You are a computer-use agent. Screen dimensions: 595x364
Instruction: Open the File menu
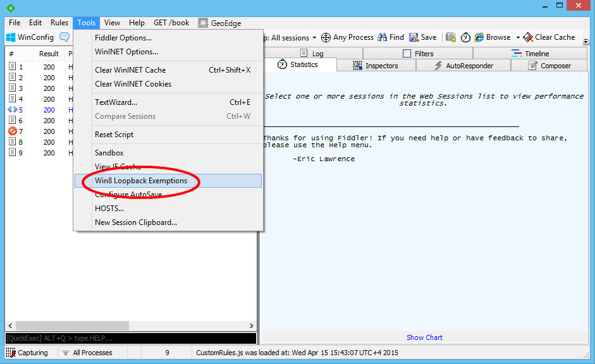tap(15, 23)
